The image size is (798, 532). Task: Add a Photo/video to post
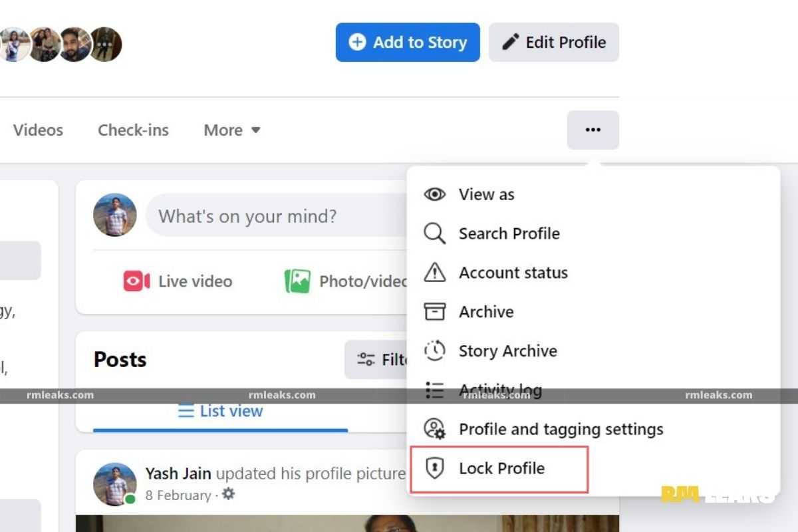pyautogui.click(x=346, y=281)
